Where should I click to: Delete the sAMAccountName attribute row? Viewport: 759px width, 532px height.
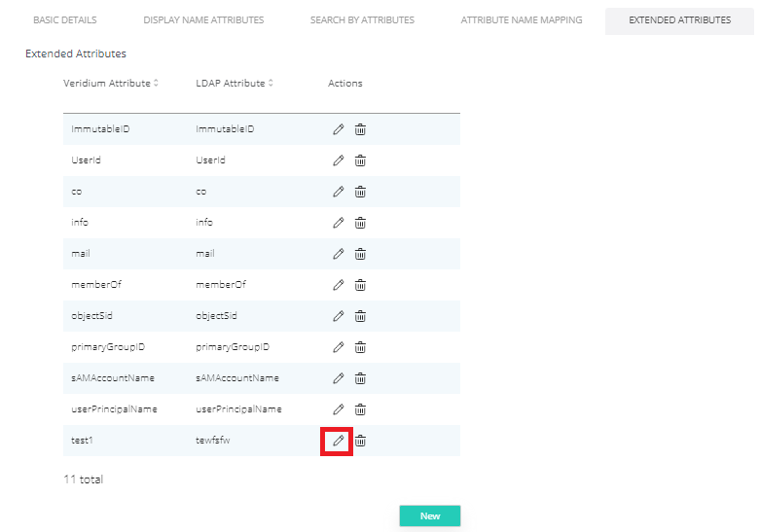pyautogui.click(x=360, y=378)
